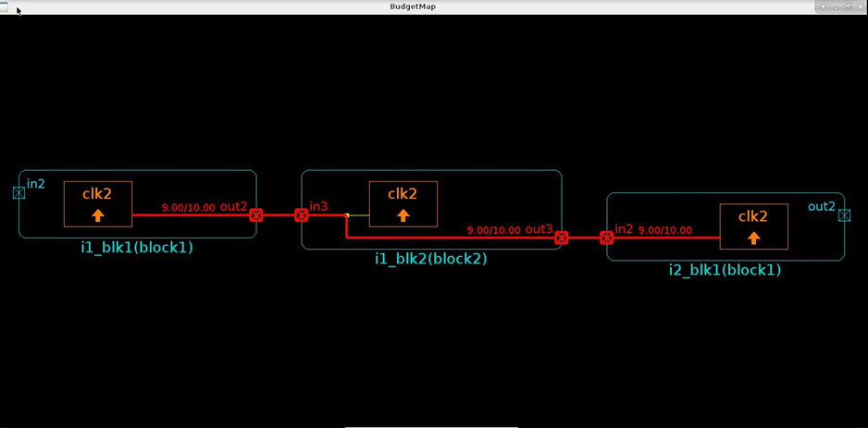Click the BudgetMap window title

pyautogui.click(x=413, y=6)
